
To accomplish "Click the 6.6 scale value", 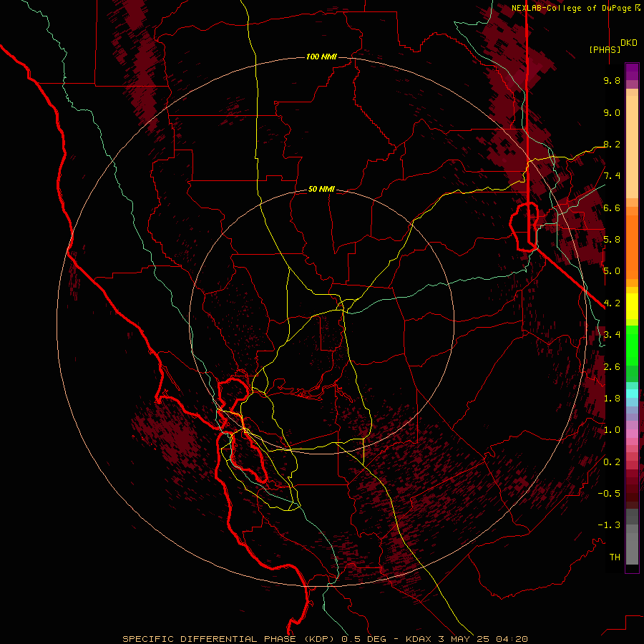I will pyautogui.click(x=612, y=208).
